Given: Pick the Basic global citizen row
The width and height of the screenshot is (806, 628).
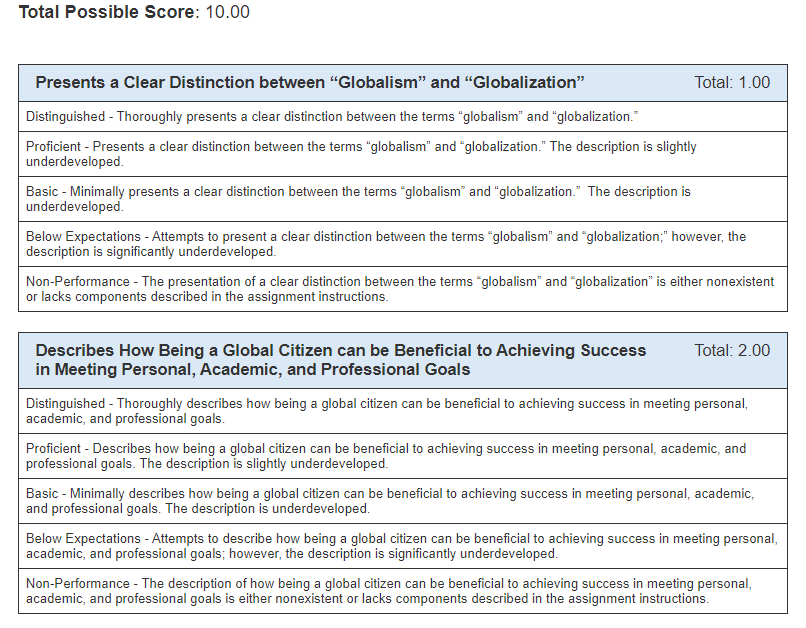Looking at the screenshot, I should (x=402, y=501).
